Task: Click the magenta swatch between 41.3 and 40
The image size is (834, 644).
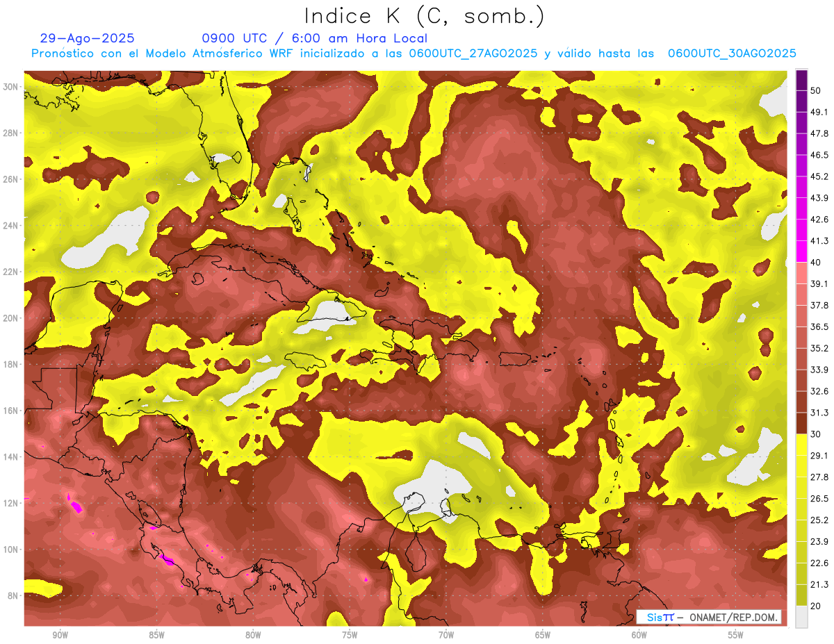Action: click(x=801, y=251)
